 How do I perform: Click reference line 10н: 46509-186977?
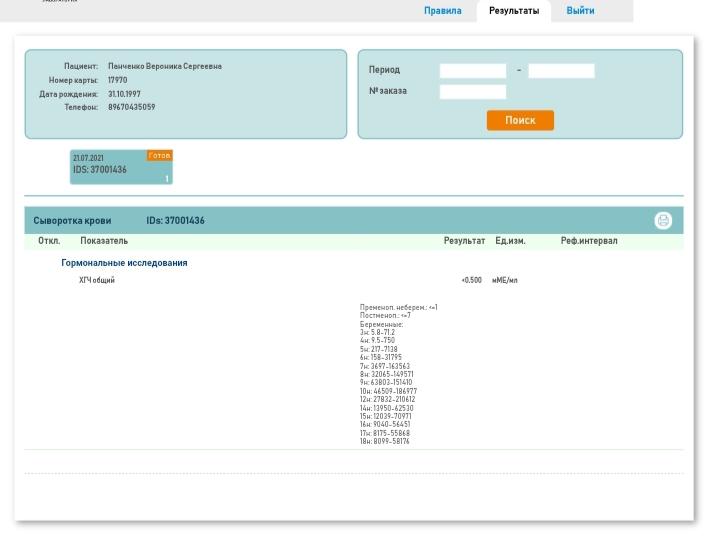coord(388,391)
